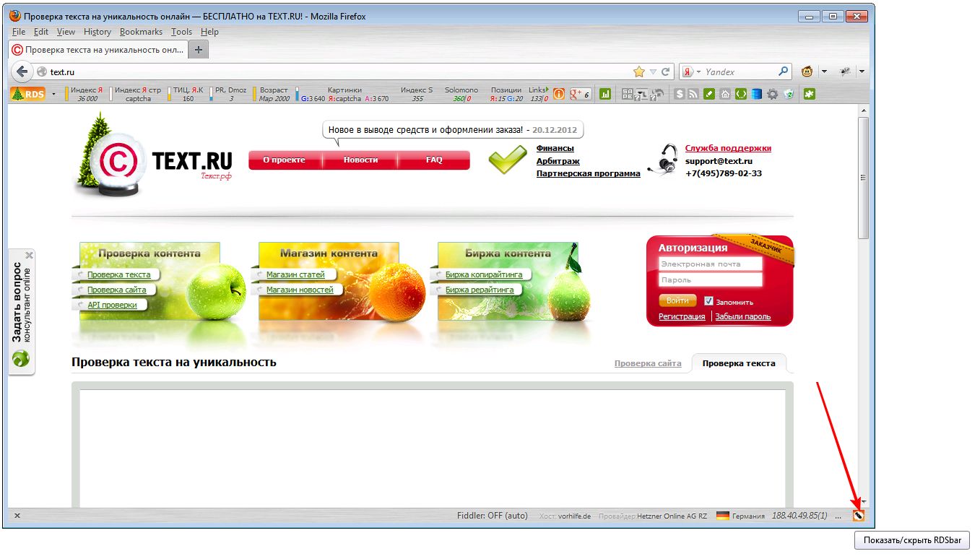
Task: Open the Магазин статей link
Action: (295, 274)
